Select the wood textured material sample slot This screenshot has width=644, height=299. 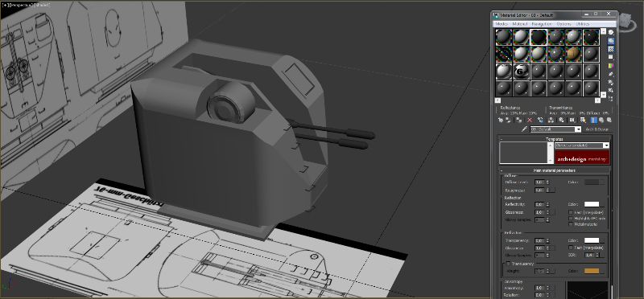(x=573, y=54)
